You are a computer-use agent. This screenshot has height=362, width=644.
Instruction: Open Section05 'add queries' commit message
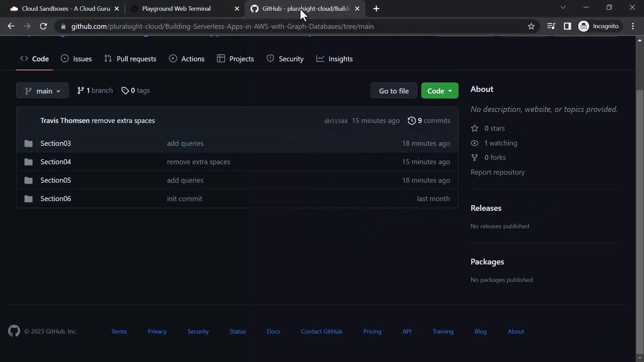(x=185, y=180)
